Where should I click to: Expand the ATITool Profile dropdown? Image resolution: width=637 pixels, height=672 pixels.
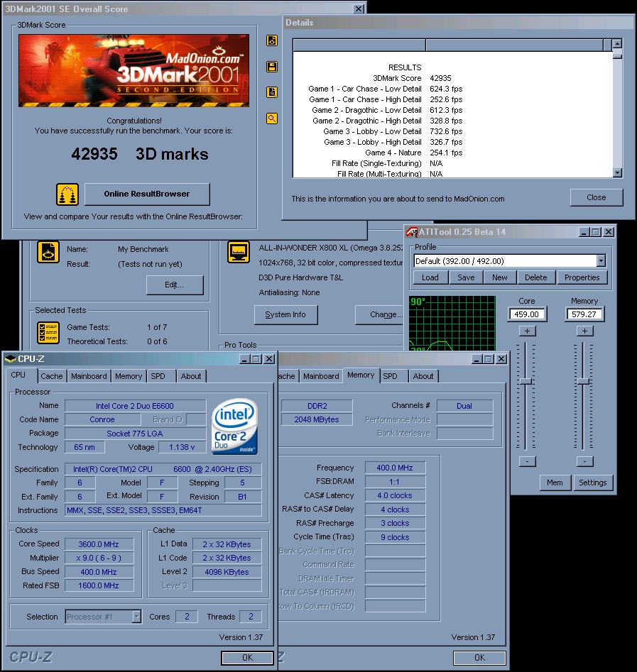[601, 260]
